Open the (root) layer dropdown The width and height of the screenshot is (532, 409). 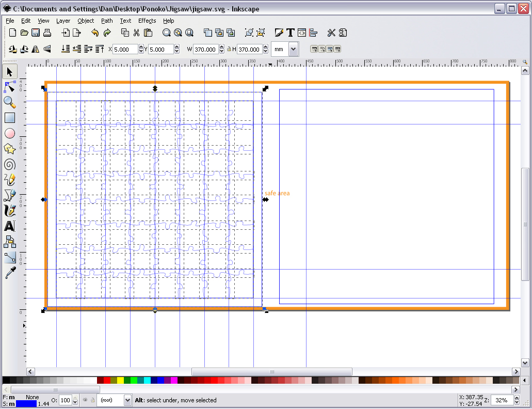click(127, 400)
